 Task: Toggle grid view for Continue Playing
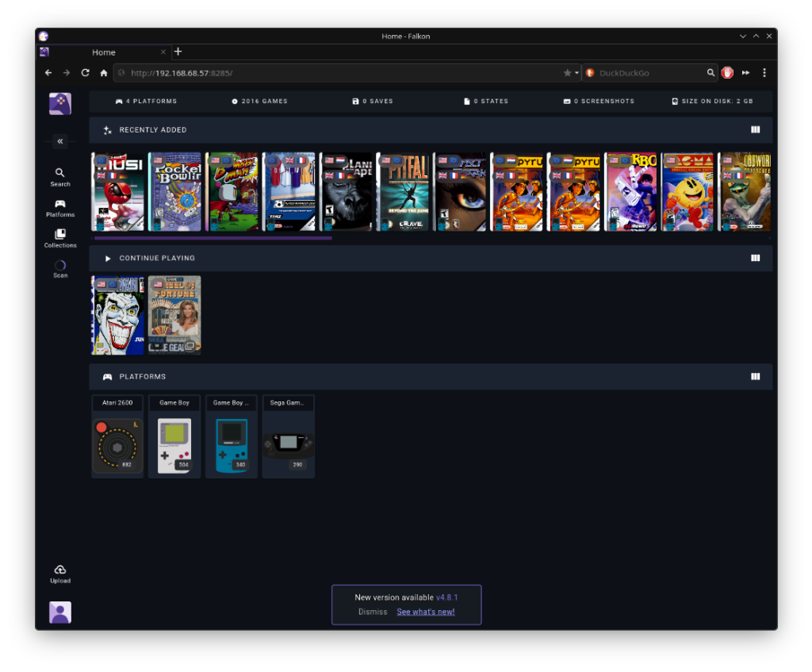755,258
